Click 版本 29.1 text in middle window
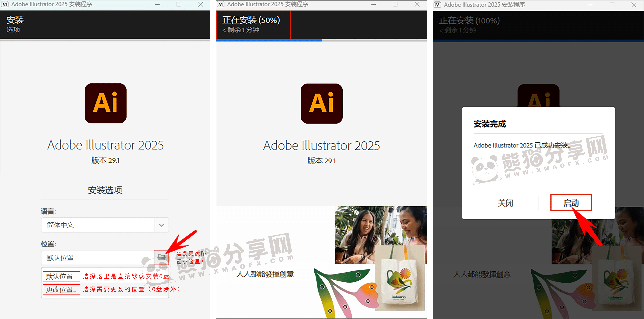This screenshot has width=644, height=319. 322,161
